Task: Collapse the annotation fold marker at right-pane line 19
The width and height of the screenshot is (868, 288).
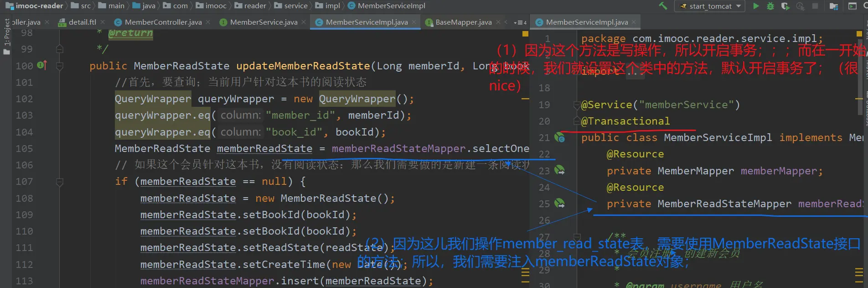Action: pyautogui.click(x=577, y=105)
